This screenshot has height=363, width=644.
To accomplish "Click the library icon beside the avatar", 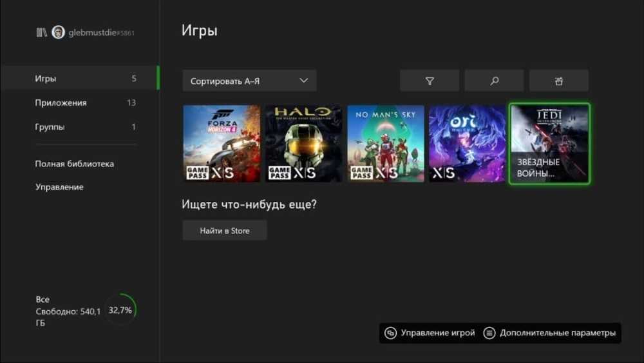I will (x=41, y=32).
